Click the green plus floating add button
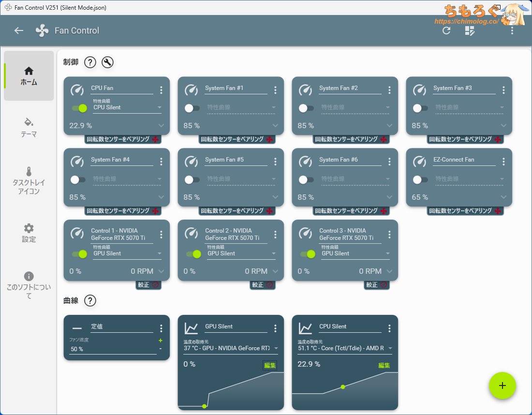The width and height of the screenshot is (532, 415). (502, 385)
